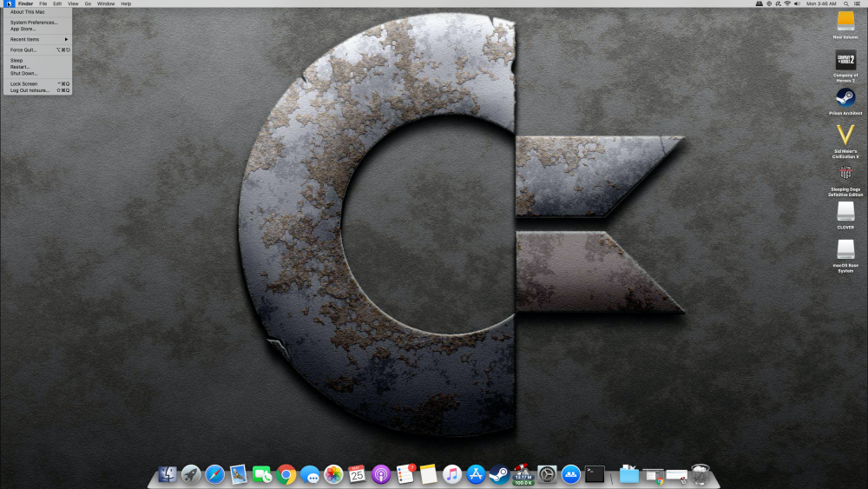Choose Lock Screen menu entry
The width and height of the screenshot is (868, 489).
(37, 83)
